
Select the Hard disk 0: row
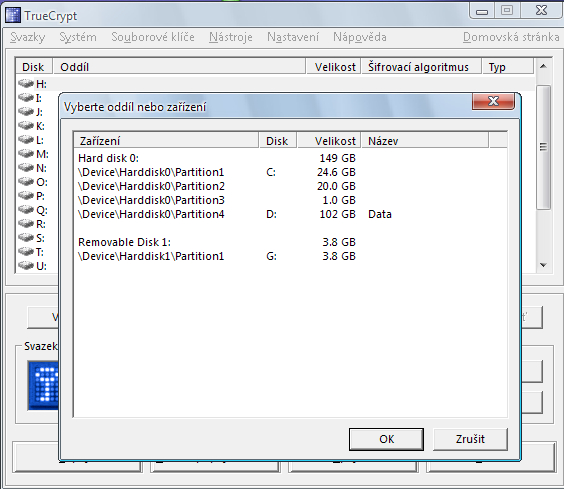[290, 158]
